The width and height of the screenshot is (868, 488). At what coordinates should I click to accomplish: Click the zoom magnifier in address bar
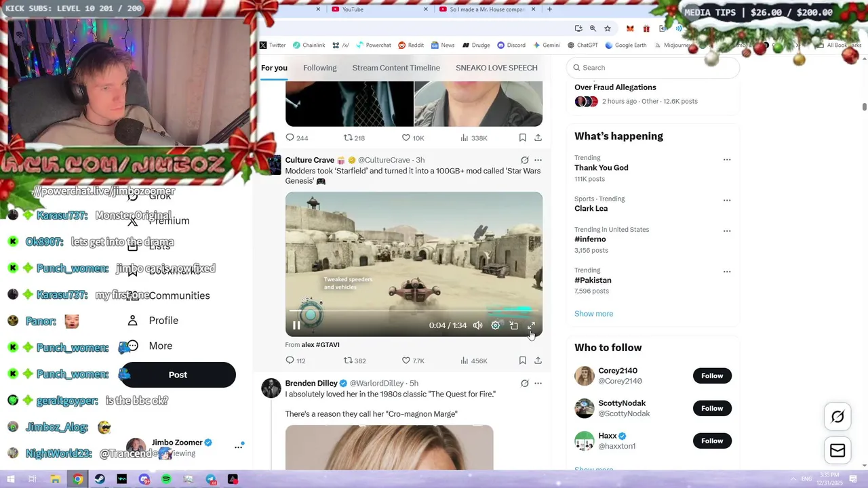point(593,28)
